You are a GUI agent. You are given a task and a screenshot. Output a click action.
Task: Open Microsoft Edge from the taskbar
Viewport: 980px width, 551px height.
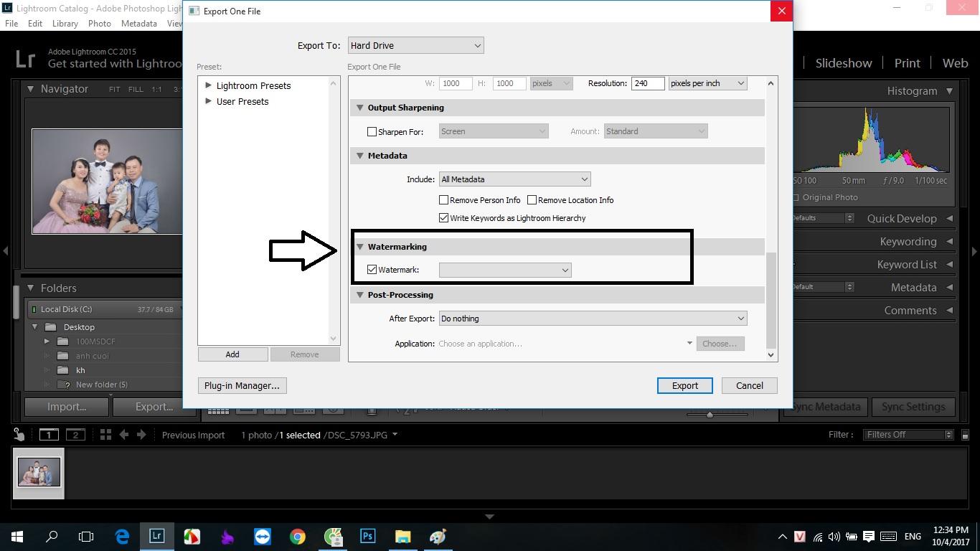tap(122, 536)
